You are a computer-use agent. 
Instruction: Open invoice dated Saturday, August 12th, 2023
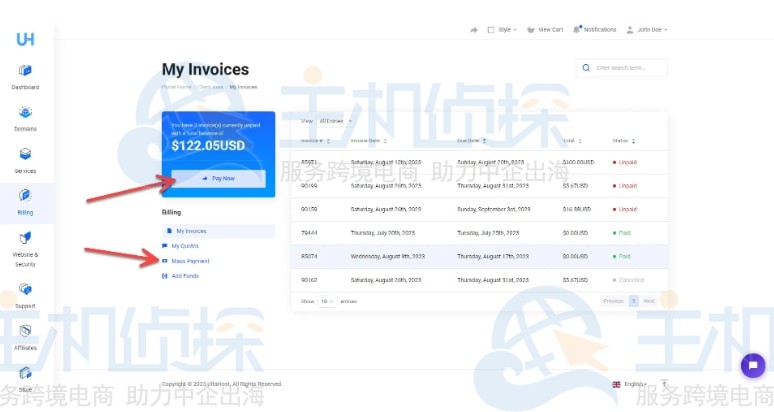point(386,162)
